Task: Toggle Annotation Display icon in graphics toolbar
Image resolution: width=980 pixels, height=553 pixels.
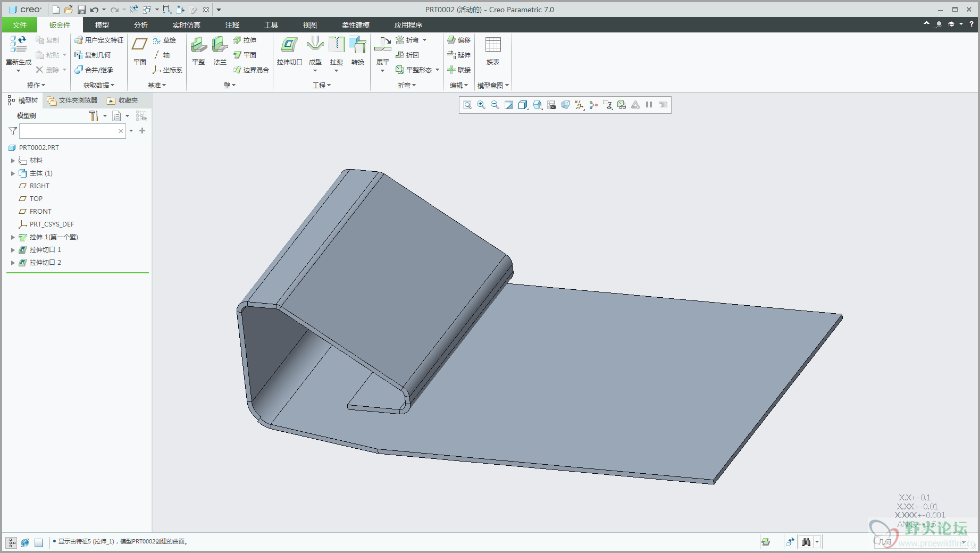Action: point(607,105)
